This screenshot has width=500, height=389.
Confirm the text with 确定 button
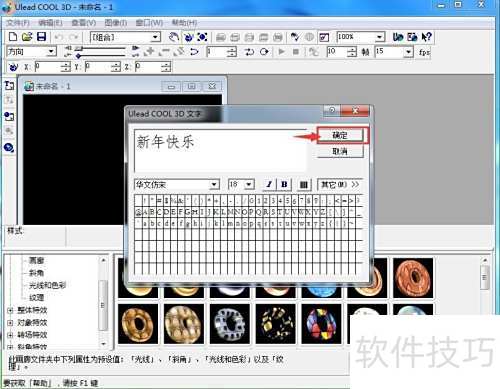coord(340,135)
